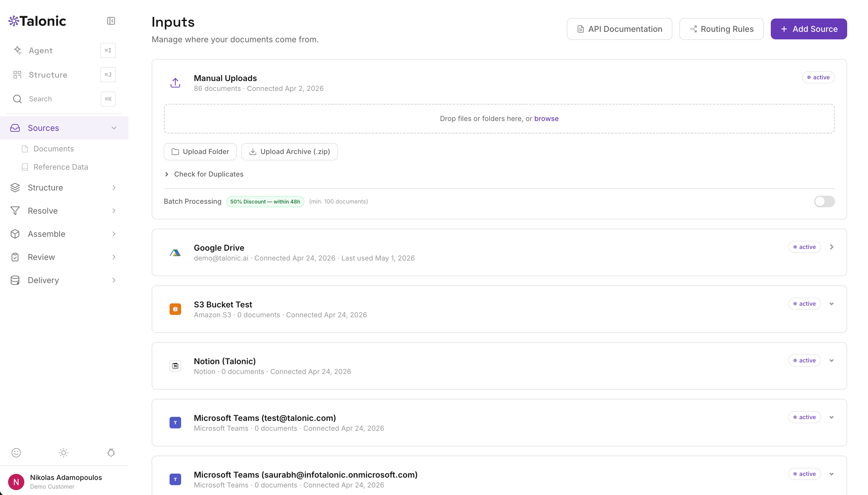Click the Reference Data book icon

click(25, 167)
